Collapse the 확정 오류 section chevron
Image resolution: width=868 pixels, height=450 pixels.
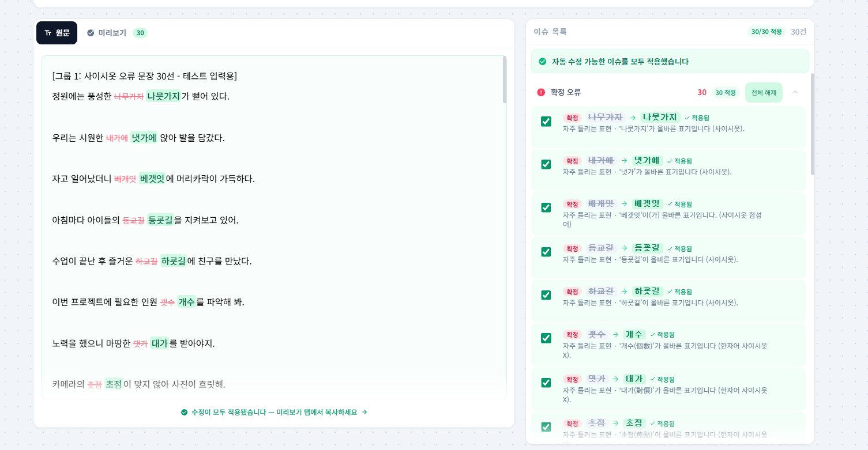coord(795,92)
